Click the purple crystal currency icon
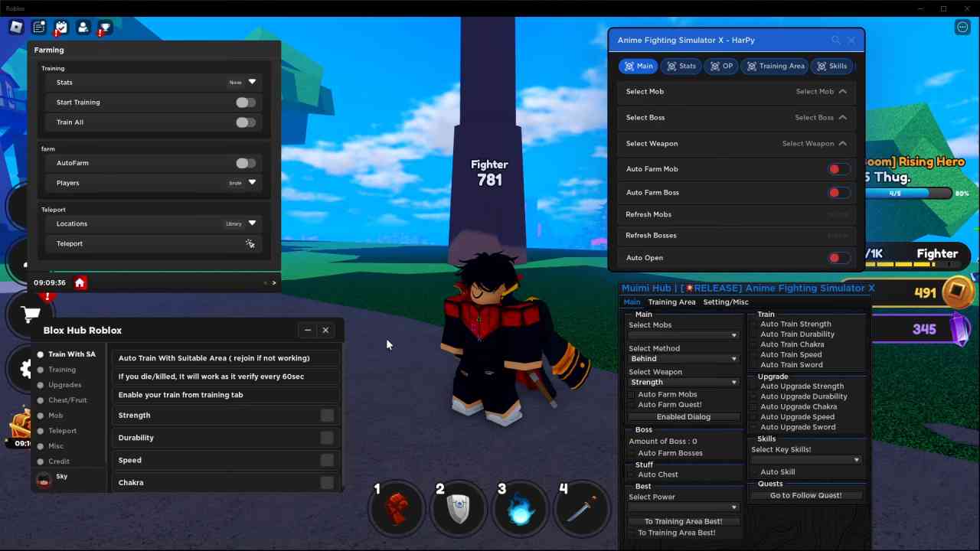Viewport: 980px width, 551px height. (x=959, y=329)
